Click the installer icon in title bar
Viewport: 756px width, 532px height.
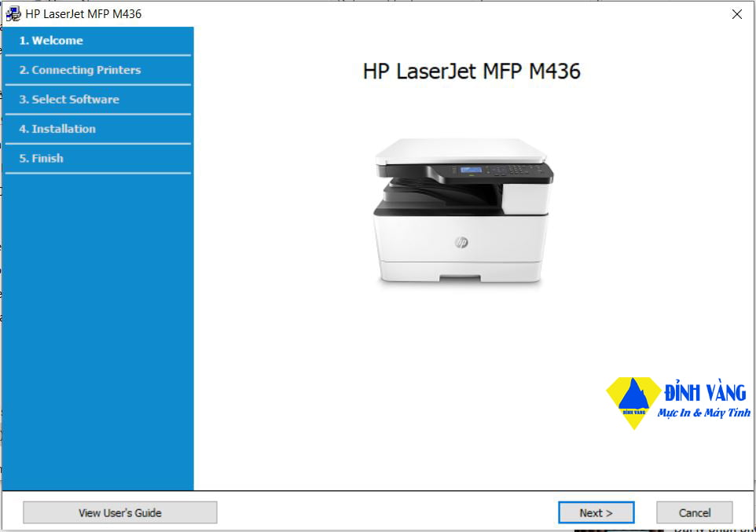[13, 14]
